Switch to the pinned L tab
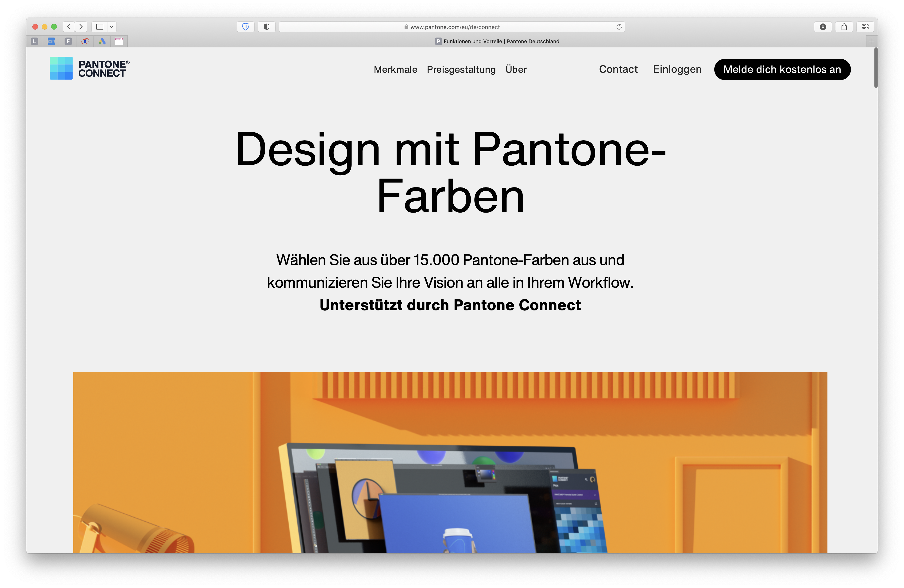The width and height of the screenshot is (904, 588). pos(35,41)
